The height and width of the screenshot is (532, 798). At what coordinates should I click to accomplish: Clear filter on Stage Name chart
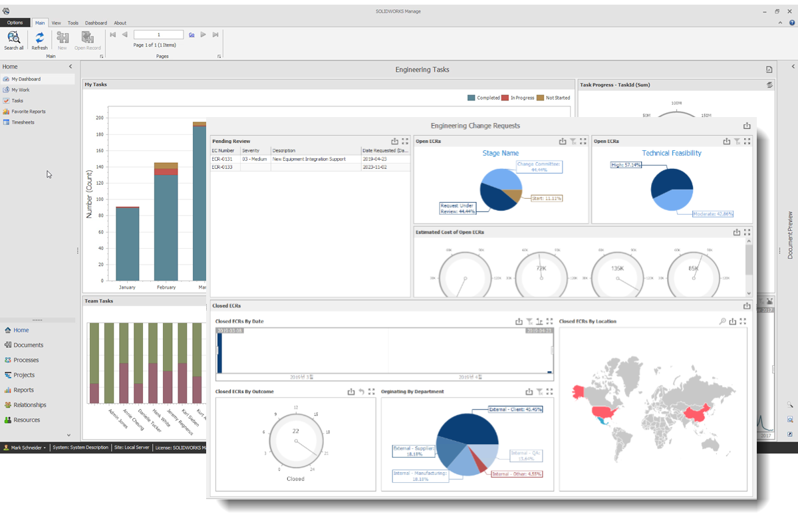573,141
